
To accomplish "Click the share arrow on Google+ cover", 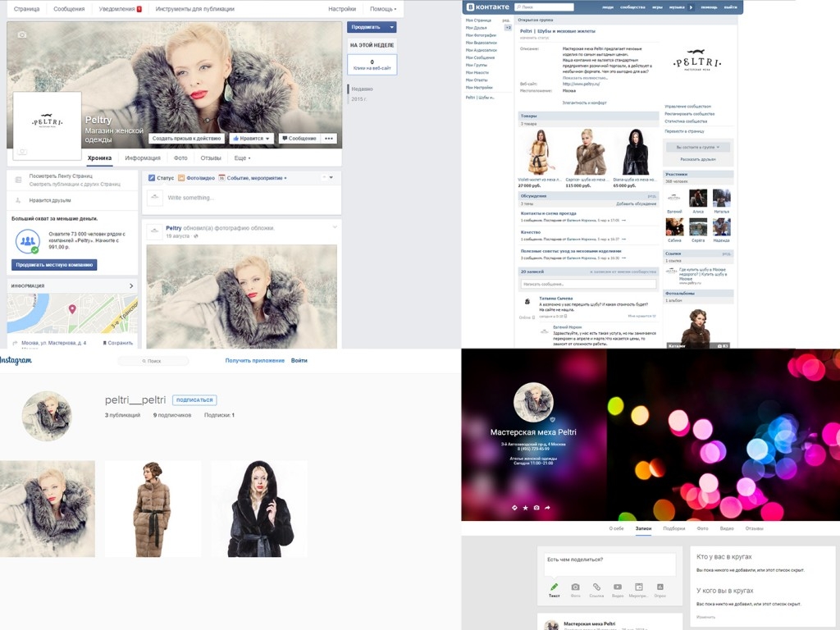I will point(547,507).
